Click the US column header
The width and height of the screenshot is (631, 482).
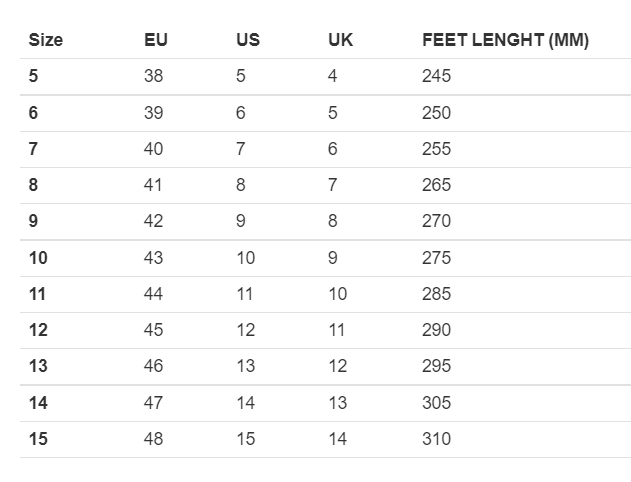coord(247,41)
